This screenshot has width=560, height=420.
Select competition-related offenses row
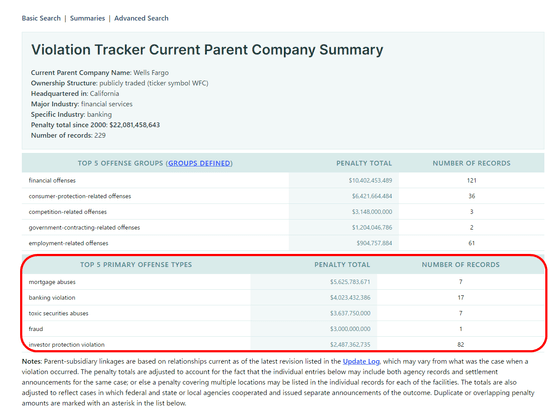coord(68,212)
